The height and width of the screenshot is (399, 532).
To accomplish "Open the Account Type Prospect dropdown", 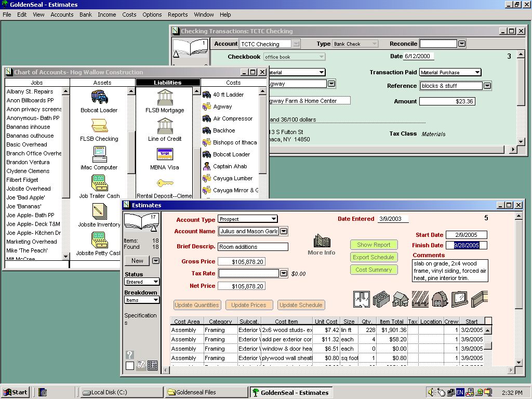I will [247, 219].
